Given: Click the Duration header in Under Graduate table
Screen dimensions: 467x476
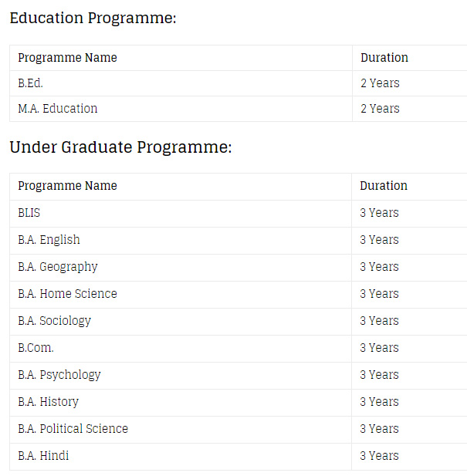Looking at the screenshot, I should (x=384, y=186).
